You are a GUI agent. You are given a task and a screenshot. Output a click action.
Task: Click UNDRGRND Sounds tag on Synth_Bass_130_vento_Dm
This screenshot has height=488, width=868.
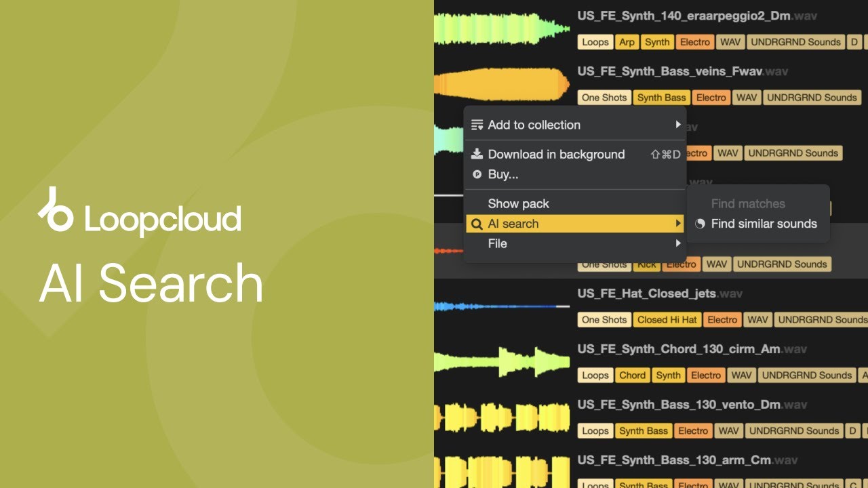(x=794, y=431)
